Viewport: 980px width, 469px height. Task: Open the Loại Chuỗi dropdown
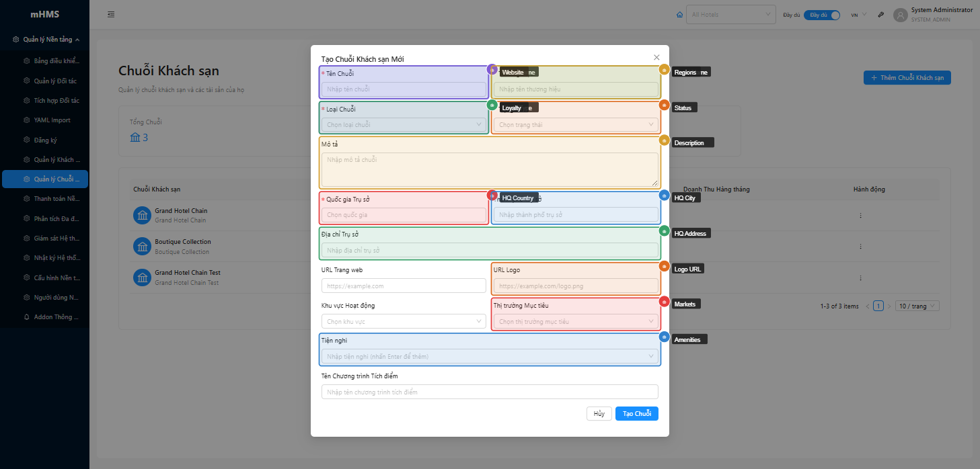[404, 124]
